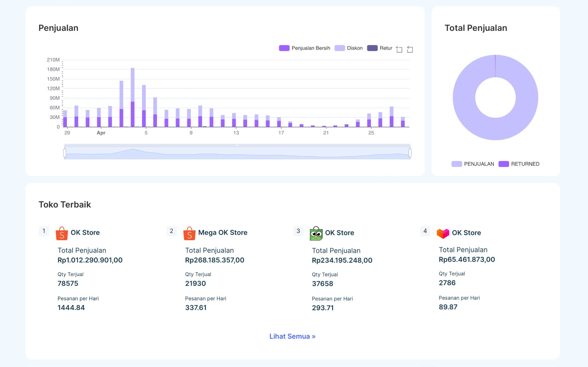Hide the Diskon series via legend
588x367 pixels.
(x=348, y=48)
